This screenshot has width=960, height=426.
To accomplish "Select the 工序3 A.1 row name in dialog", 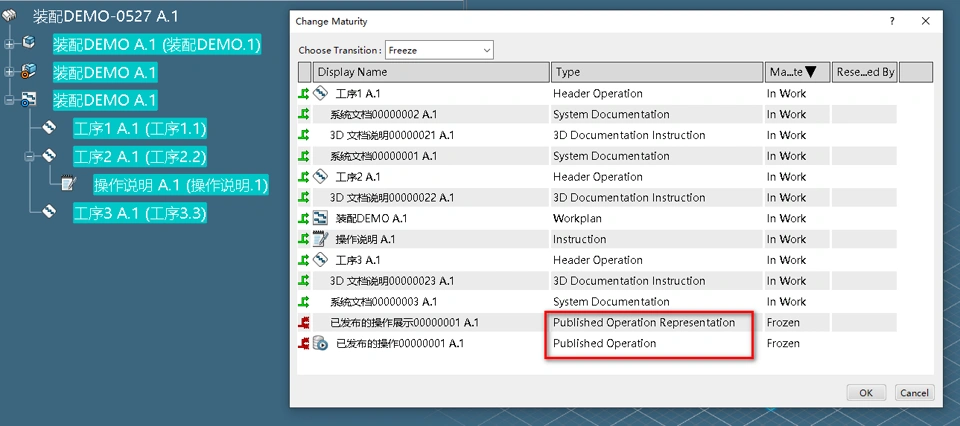I will coord(358,260).
